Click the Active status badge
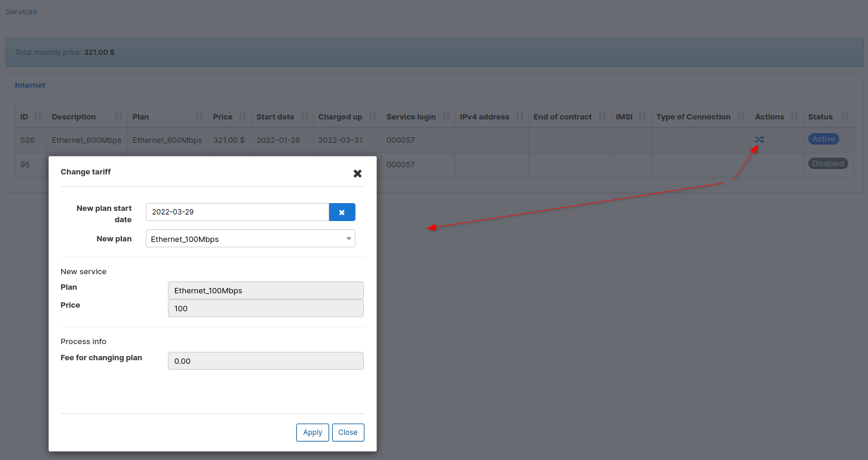 click(823, 139)
